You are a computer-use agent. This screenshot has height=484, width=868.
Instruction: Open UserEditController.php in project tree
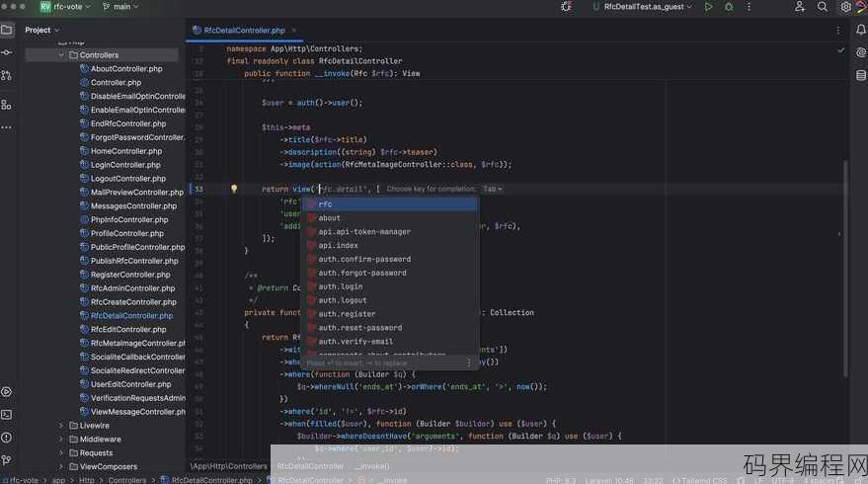130,384
